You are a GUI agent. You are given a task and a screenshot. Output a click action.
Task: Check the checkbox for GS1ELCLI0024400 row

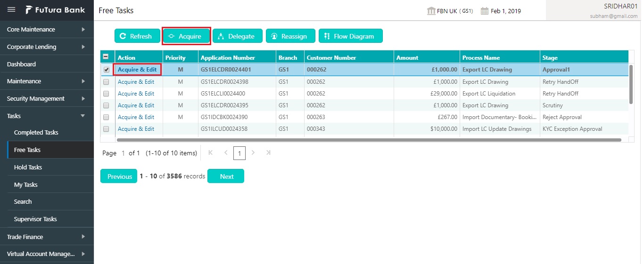(x=106, y=94)
